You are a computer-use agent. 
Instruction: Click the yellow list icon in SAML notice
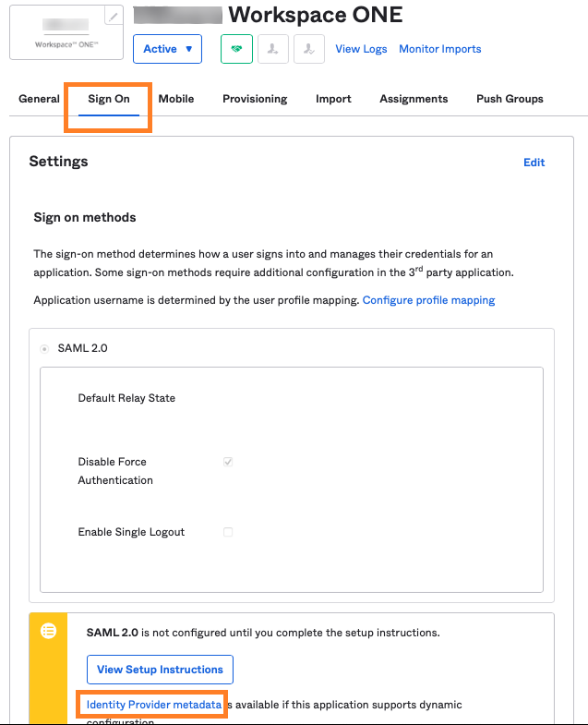pos(49,631)
